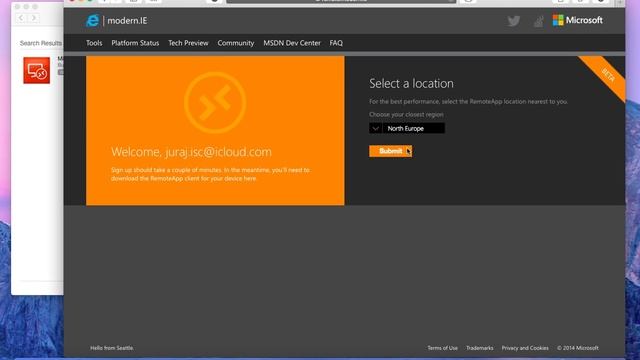Click the Microsoft logo
This screenshot has width=640, height=360.
578,20
